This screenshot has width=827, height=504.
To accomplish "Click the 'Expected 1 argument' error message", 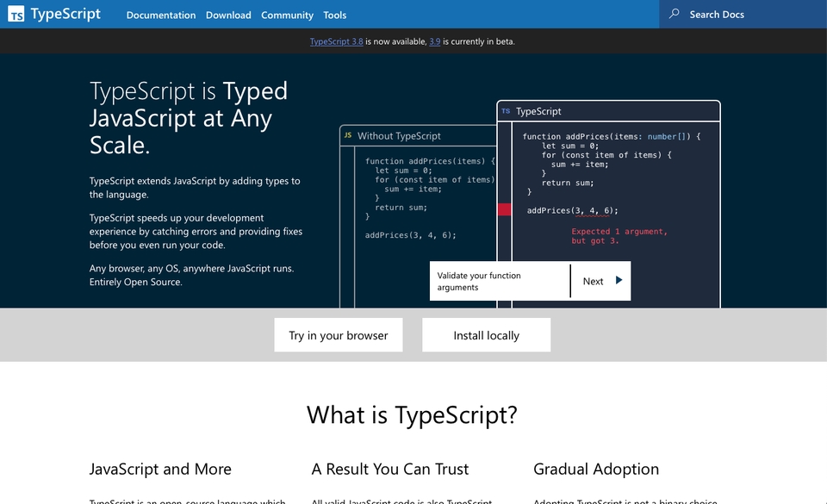I will (x=619, y=236).
